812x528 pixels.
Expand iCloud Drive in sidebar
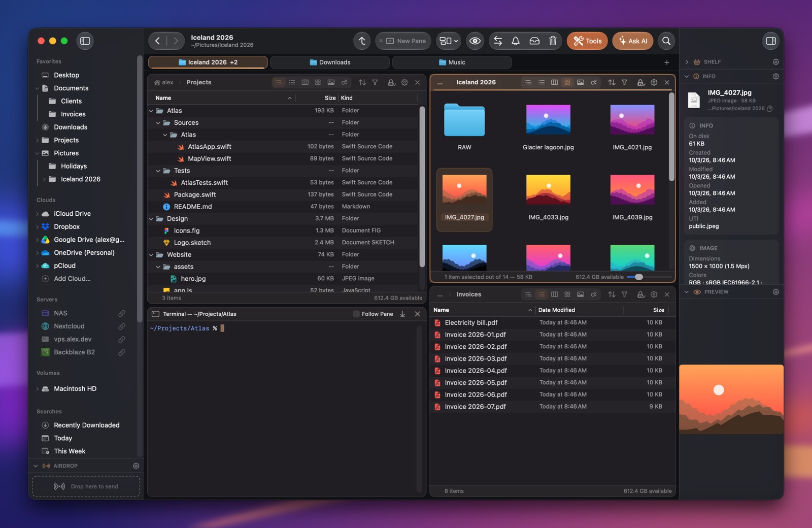click(x=37, y=214)
